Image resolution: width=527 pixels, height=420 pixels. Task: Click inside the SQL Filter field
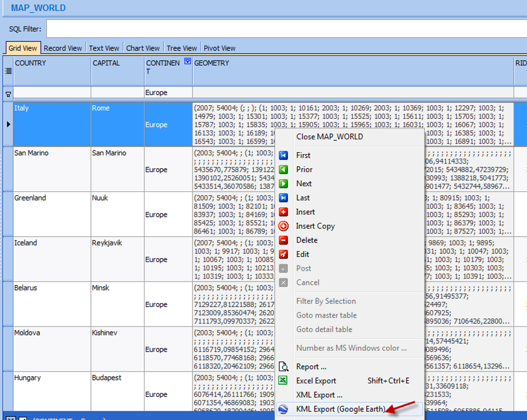(x=285, y=29)
